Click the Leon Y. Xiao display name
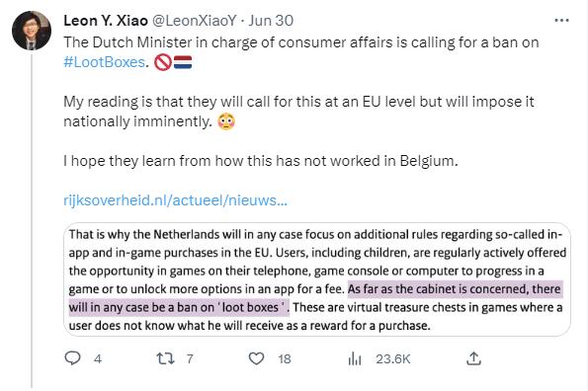 106,21
